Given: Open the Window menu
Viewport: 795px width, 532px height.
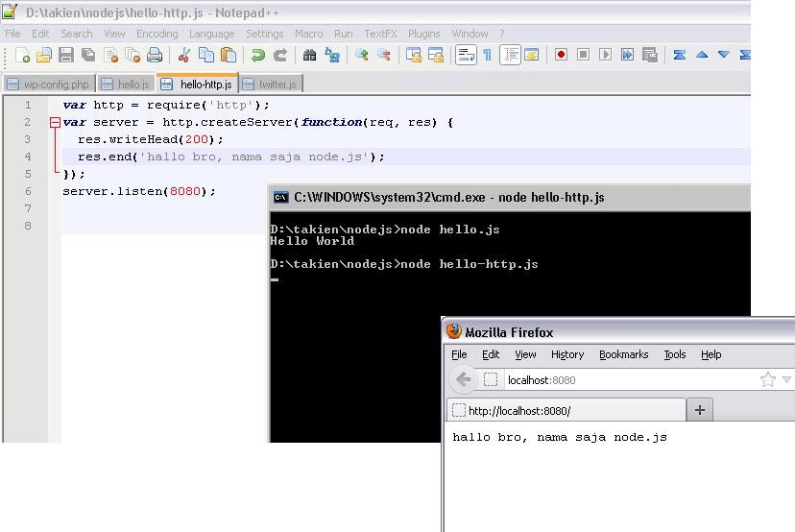Looking at the screenshot, I should point(470,34).
